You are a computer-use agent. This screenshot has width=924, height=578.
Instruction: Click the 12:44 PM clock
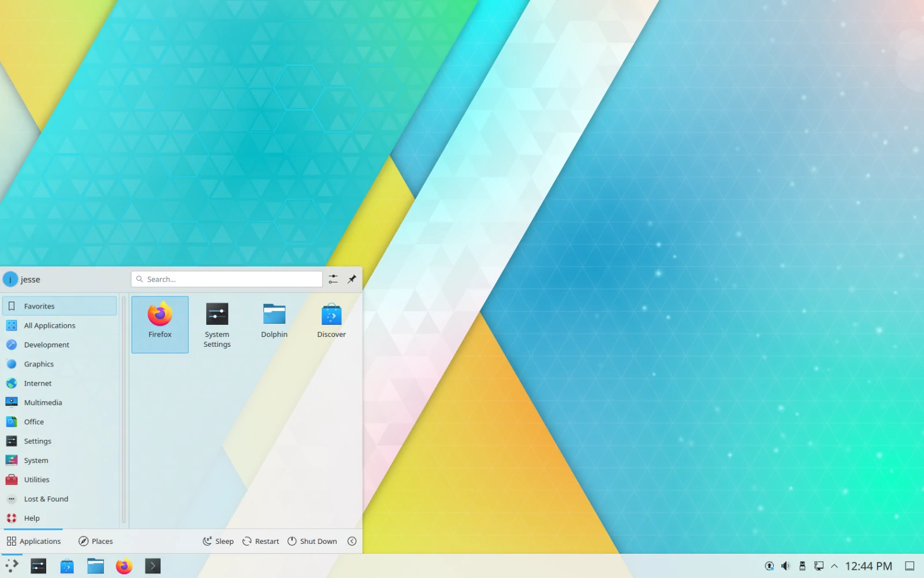pos(869,566)
